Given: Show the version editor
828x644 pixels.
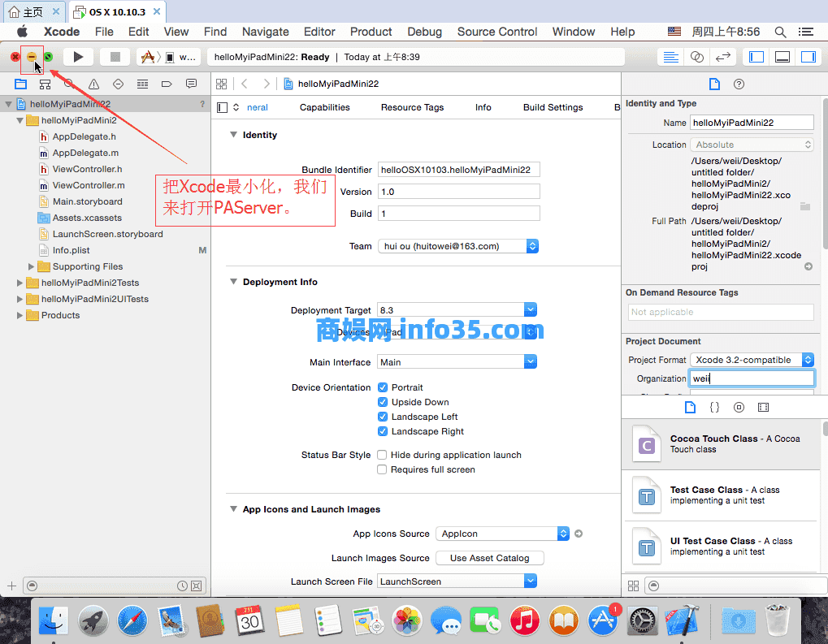Looking at the screenshot, I should (723, 57).
